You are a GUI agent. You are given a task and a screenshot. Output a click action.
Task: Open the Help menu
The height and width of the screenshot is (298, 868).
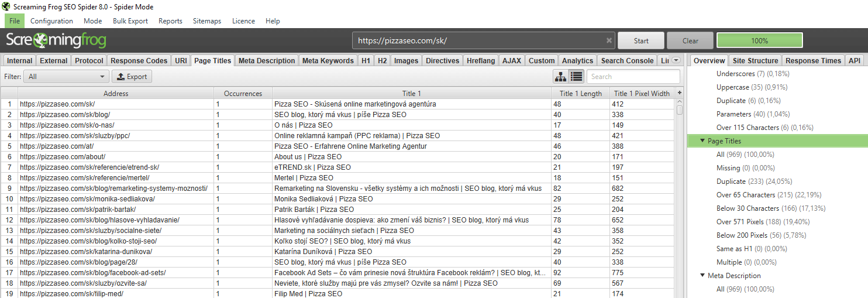click(x=273, y=21)
